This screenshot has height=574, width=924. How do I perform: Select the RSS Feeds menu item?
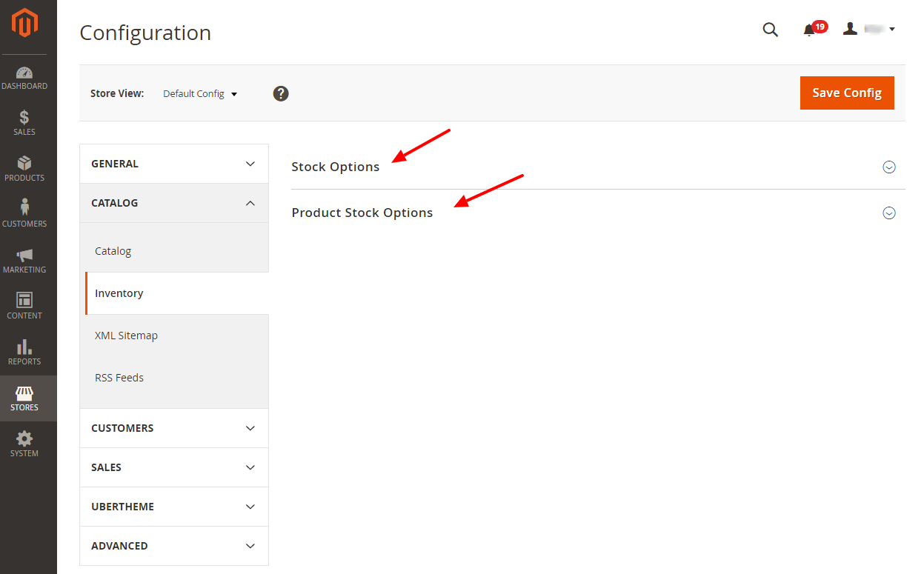coord(119,378)
